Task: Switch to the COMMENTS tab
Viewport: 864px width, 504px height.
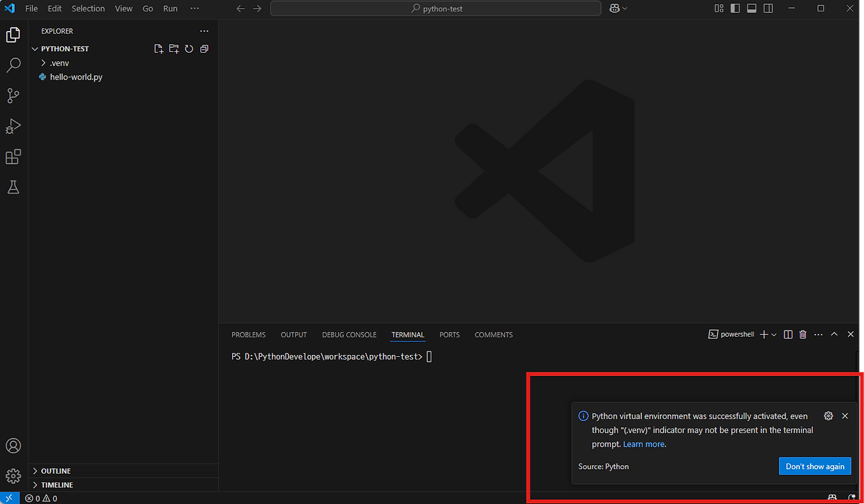Action: 493,335
